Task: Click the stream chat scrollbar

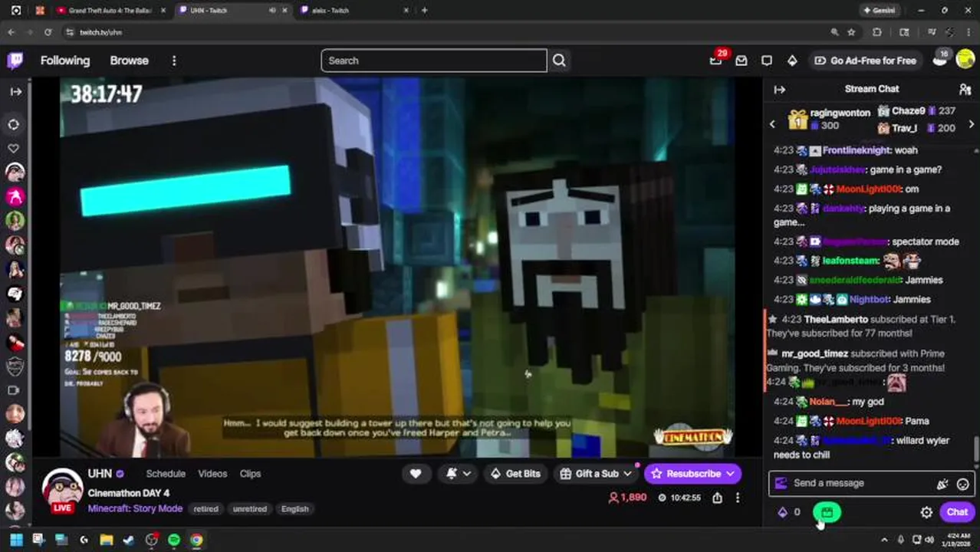Action: (976, 449)
